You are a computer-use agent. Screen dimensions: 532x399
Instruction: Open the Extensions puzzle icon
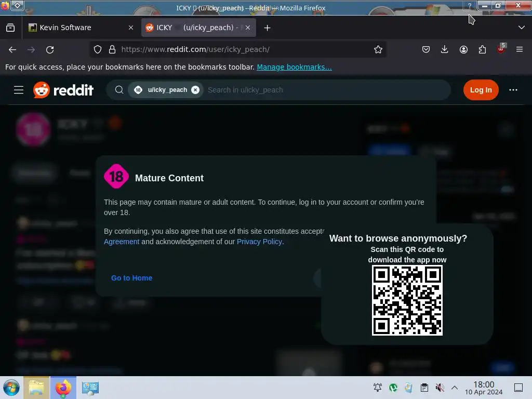(482, 49)
